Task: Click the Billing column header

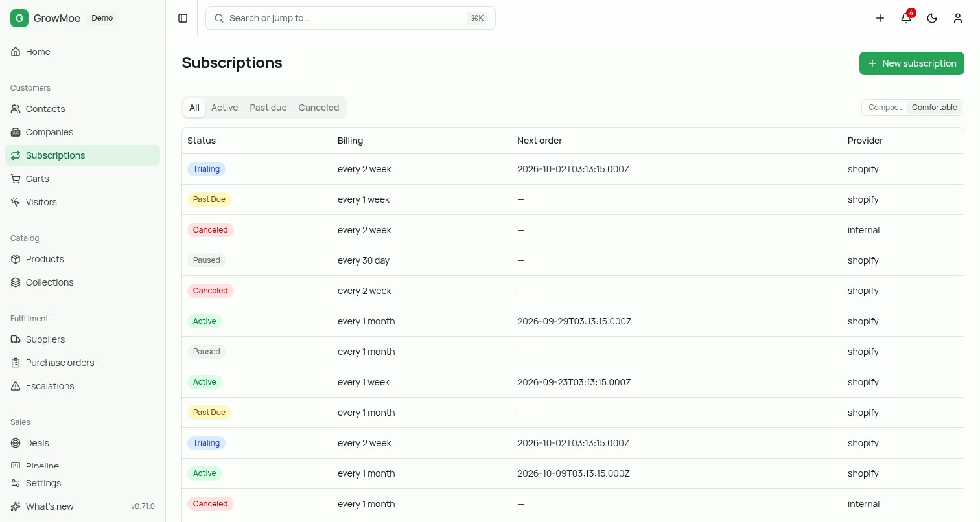Action: click(350, 141)
